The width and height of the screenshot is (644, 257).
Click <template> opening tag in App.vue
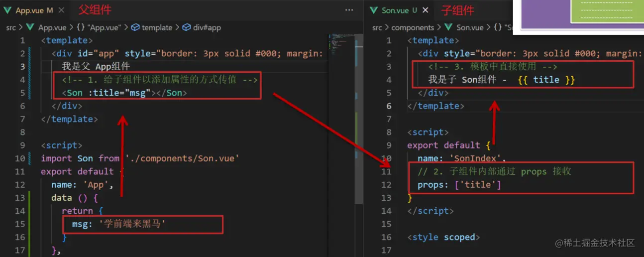click(x=67, y=40)
